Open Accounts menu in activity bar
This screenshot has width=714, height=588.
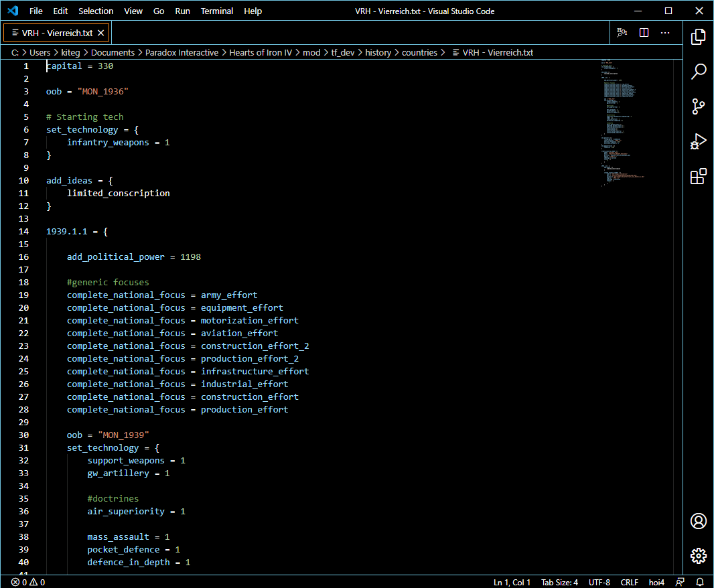pos(699,521)
